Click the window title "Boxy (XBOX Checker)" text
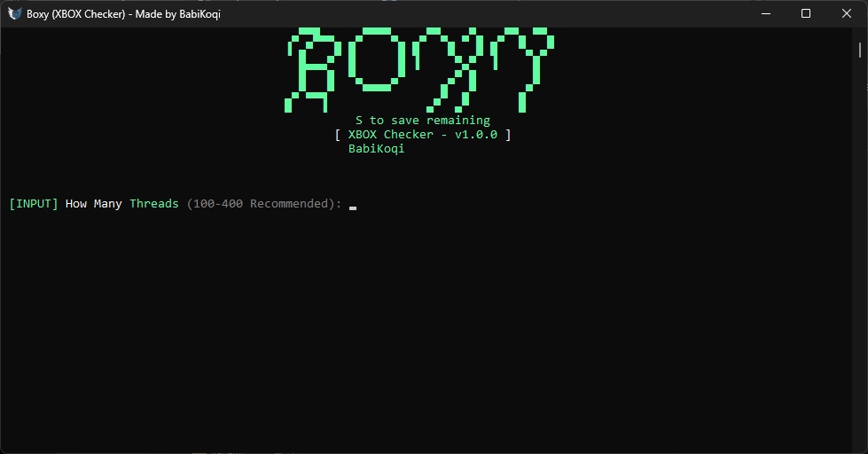Image resolution: width=868 pixels, height=454 pixels. coord(76,14)
